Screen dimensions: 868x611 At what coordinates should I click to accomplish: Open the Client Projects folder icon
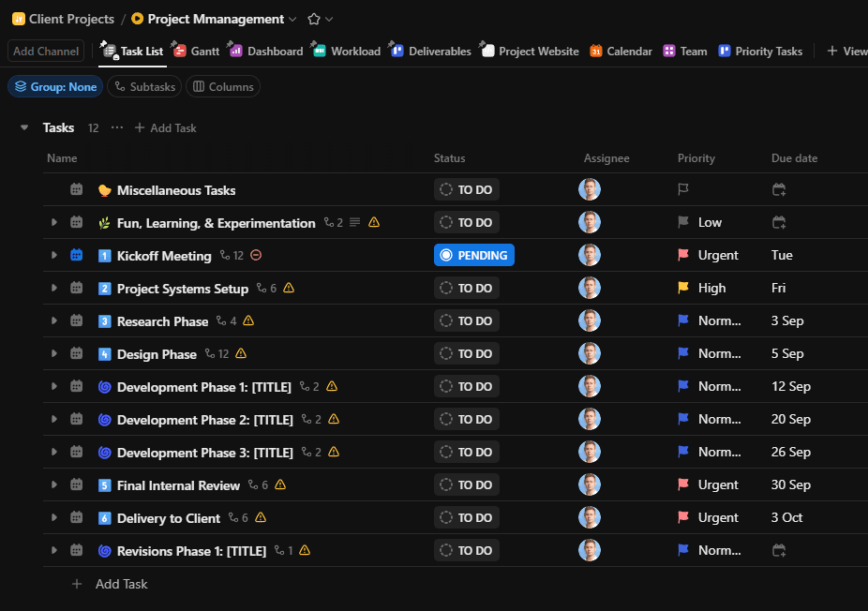pos(18,19)
